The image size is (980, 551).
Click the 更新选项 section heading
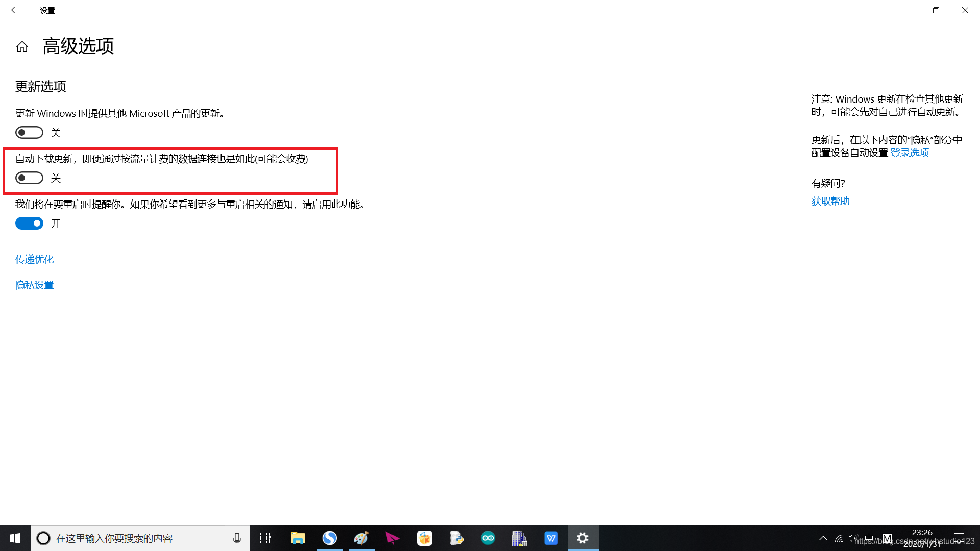(x=41, y=87)
